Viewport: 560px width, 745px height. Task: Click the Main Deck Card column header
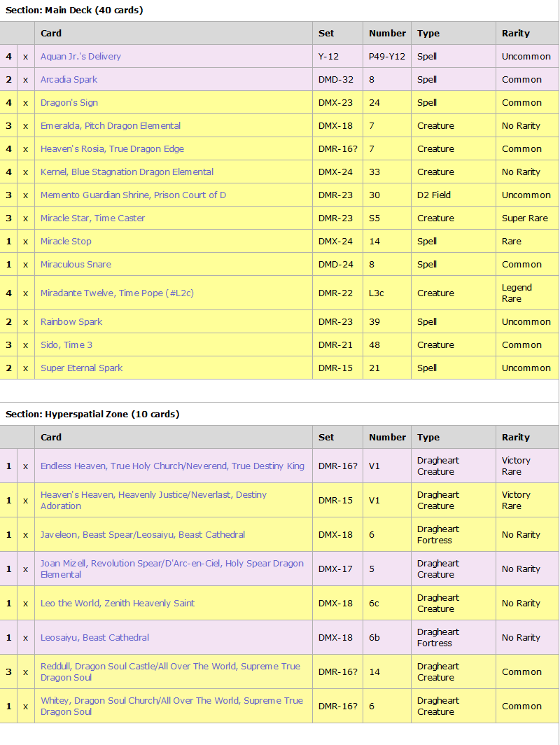click(174, 34)
